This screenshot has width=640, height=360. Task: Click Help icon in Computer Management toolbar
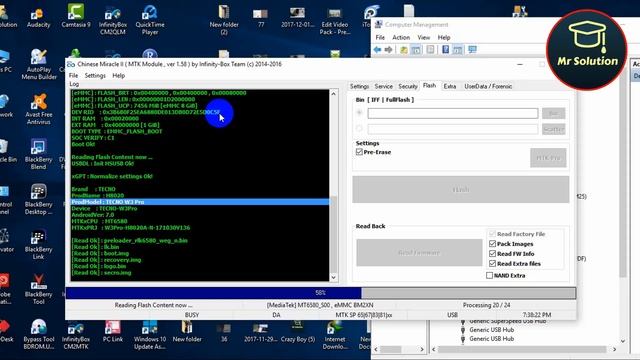tap(446, 50)
